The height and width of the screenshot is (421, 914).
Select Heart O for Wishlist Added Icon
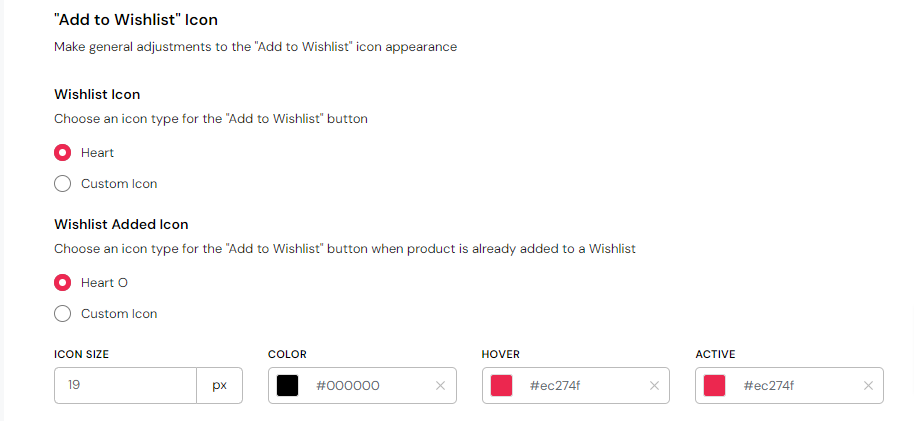(62, 283)
